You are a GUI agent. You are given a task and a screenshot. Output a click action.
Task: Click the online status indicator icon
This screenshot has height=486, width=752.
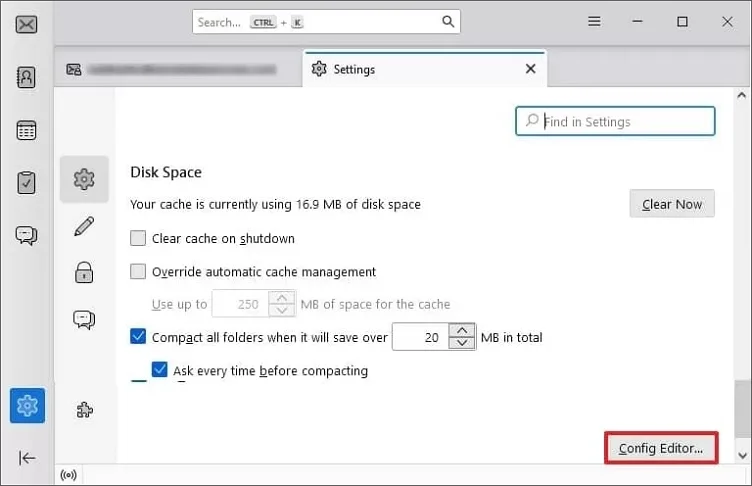(69, 475)
